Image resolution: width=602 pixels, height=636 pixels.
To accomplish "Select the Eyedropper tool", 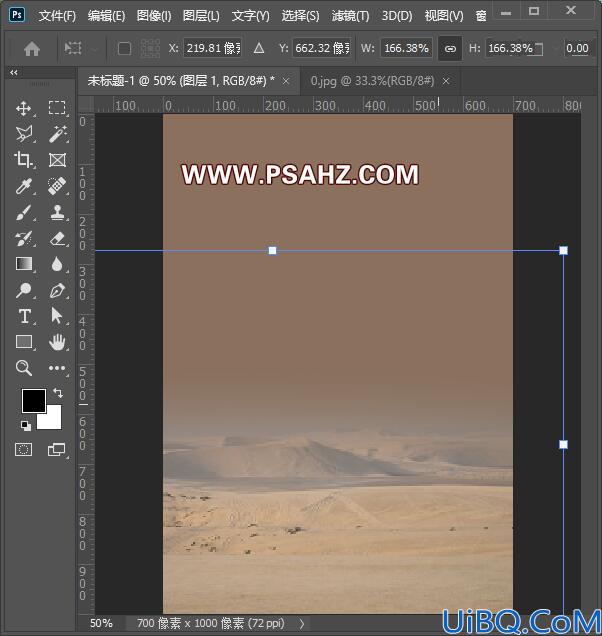I will tap(24, 186).
